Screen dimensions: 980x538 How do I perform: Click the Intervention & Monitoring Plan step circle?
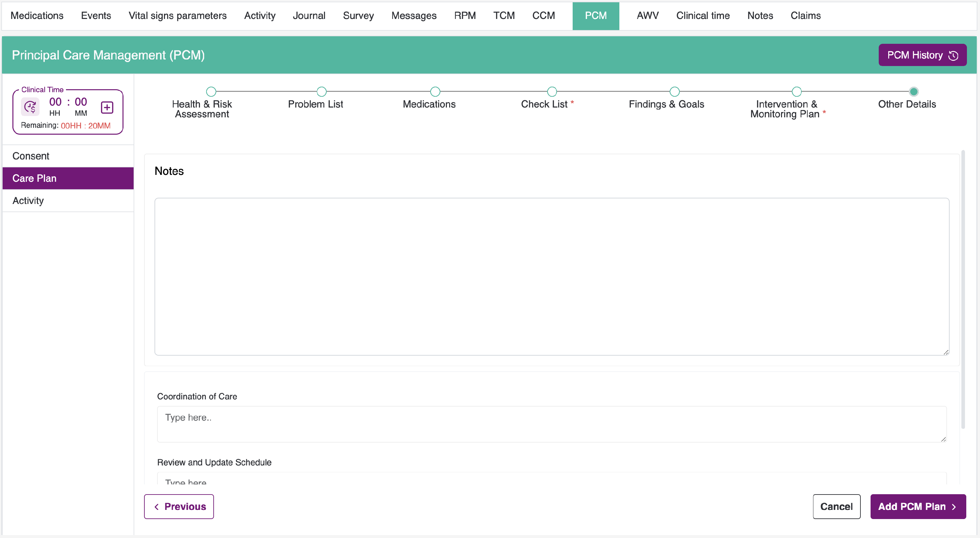coord(796,92)
